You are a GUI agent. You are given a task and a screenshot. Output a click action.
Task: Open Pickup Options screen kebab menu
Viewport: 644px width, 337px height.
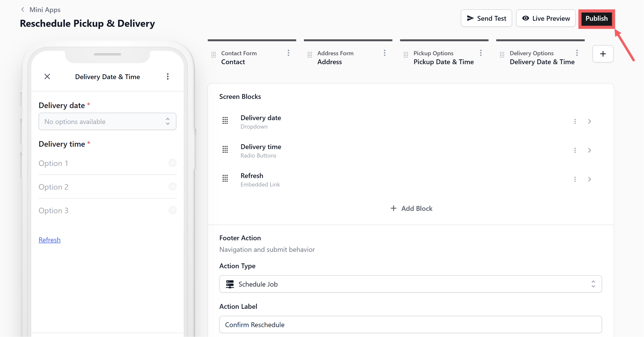pyautogui.click(x=481, y=53)
